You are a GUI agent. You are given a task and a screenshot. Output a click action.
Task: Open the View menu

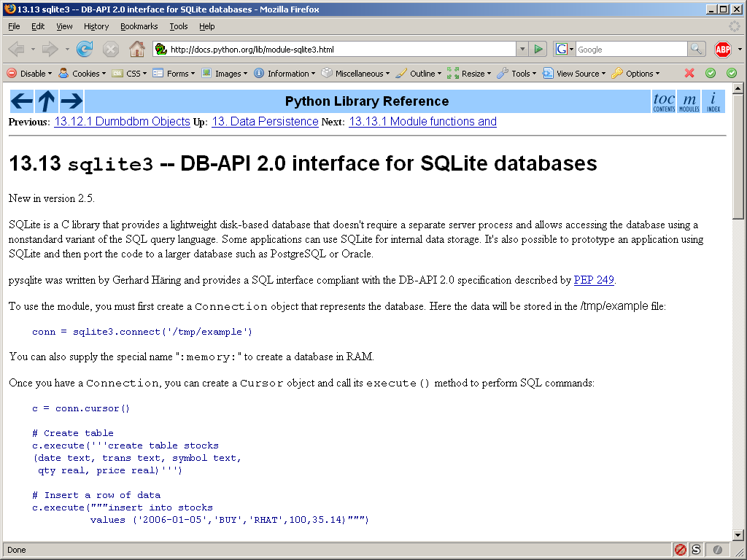pyautogui.click(x=64, y=26)
